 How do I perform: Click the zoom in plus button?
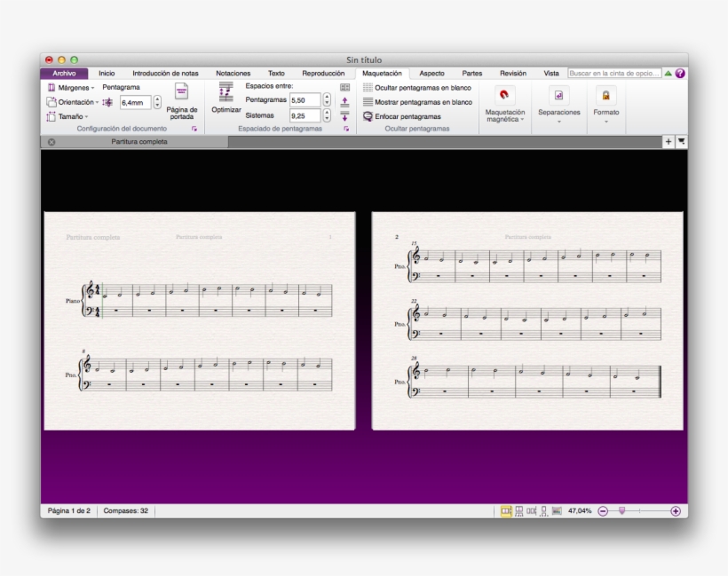[676, 511]
